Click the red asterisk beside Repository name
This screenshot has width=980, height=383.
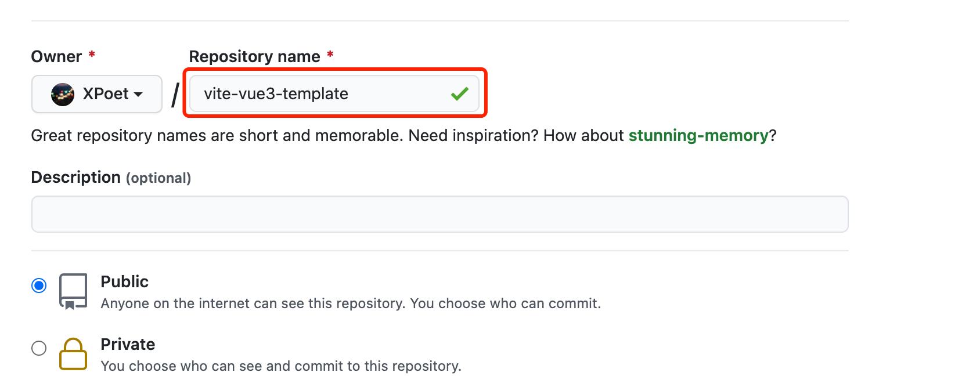[x=330, y=55]
